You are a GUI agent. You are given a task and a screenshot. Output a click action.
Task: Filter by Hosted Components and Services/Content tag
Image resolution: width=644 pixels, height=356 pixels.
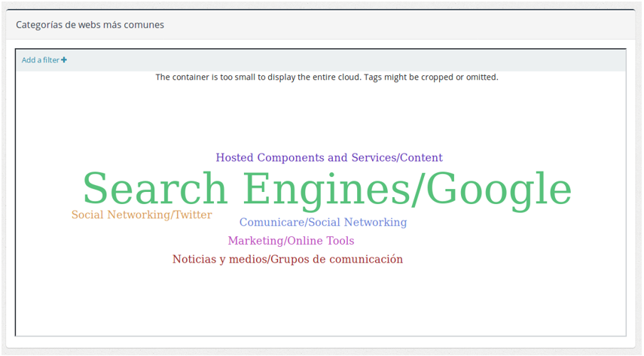(329, 158)
